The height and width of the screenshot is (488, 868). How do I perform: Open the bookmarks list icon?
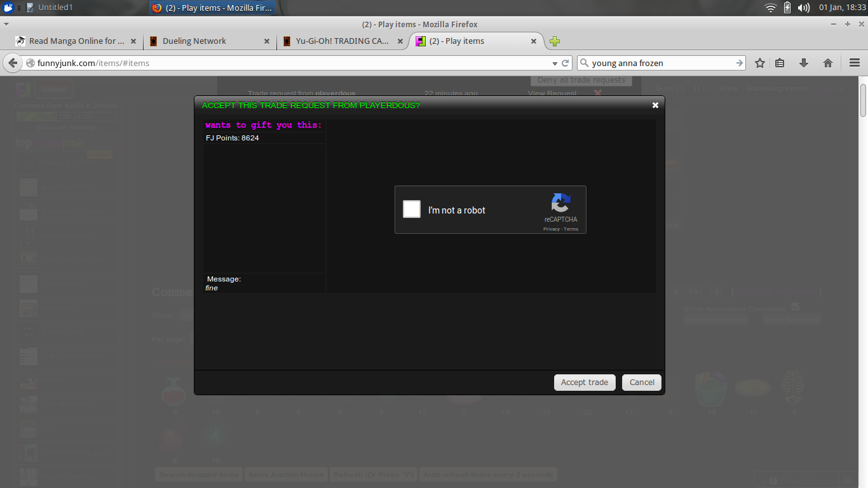click(780, 63)
